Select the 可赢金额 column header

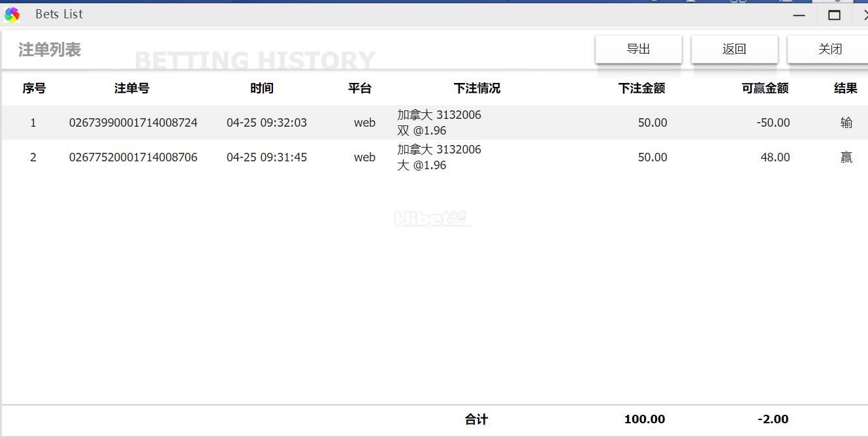(765, 88)
